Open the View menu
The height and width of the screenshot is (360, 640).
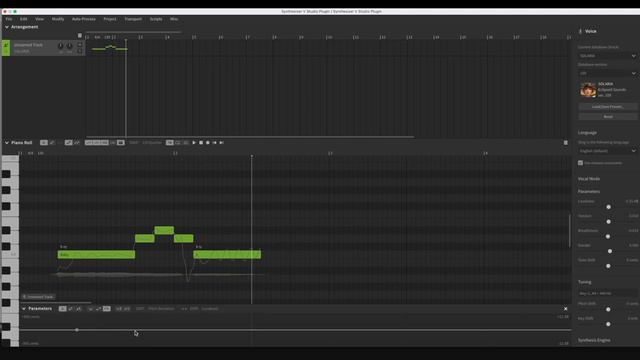39,19
